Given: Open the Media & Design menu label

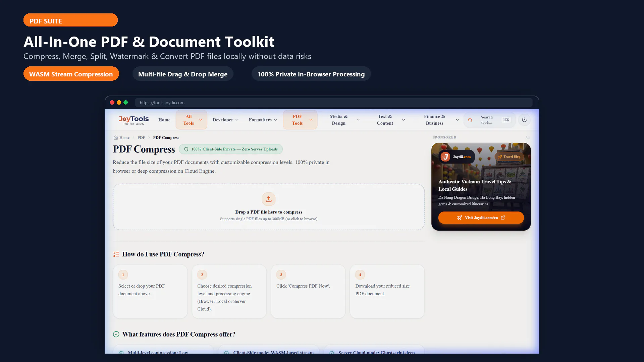Looking at the screenshot, I should click(338, 120).
